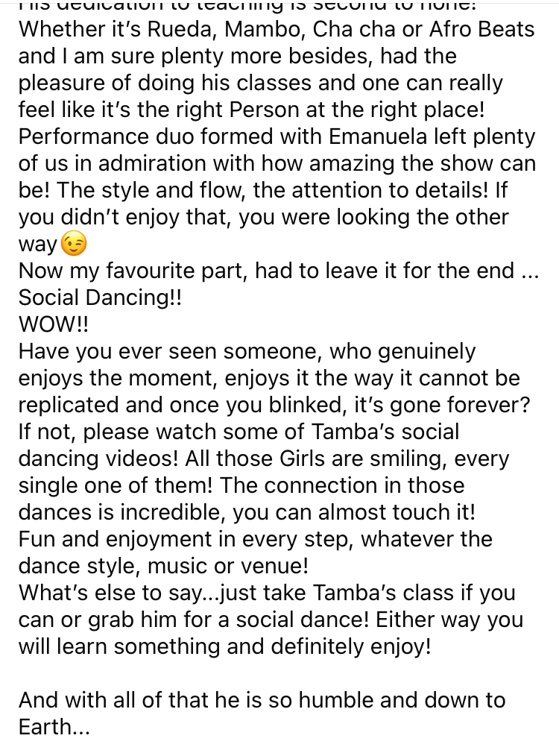Click the line starting "And with all of that"
The image size is (559, 756).
262,700
